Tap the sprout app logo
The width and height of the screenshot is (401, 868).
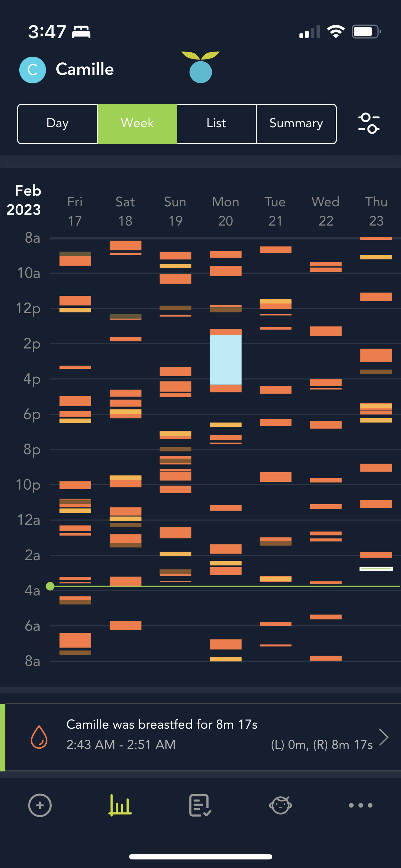tap(201, 67)
